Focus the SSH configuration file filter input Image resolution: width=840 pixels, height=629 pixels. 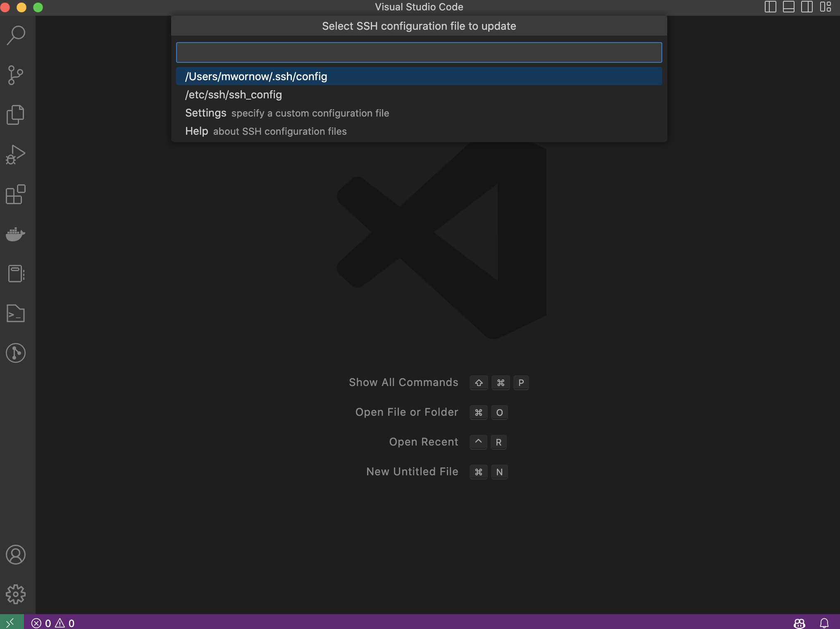(419, 52)
